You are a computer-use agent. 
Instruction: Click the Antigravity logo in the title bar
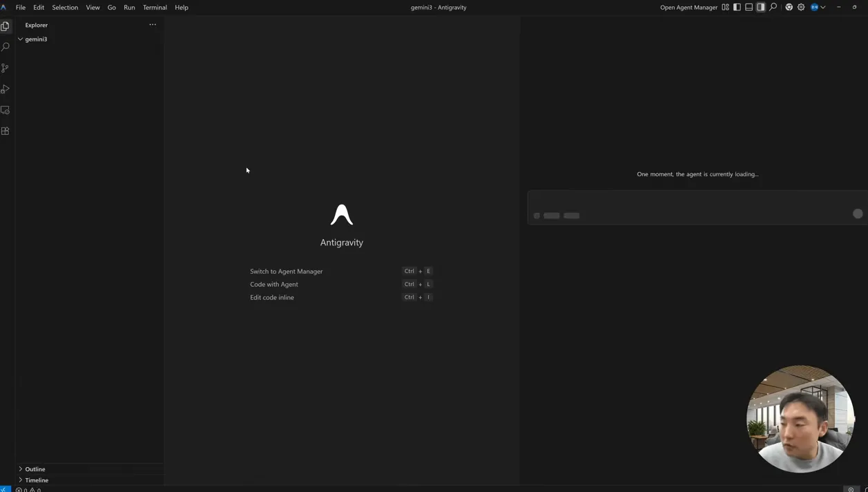3,7
